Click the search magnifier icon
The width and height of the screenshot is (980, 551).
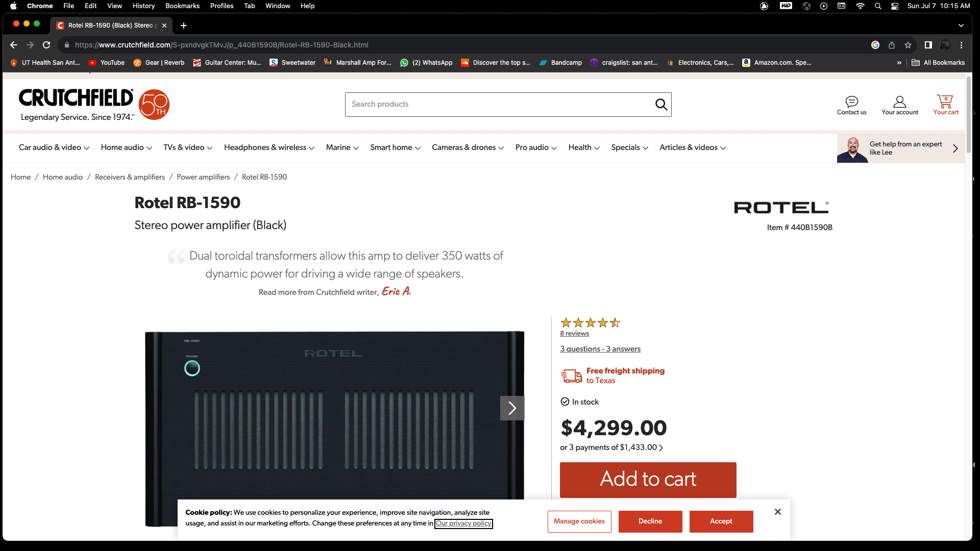coord(661,105)
